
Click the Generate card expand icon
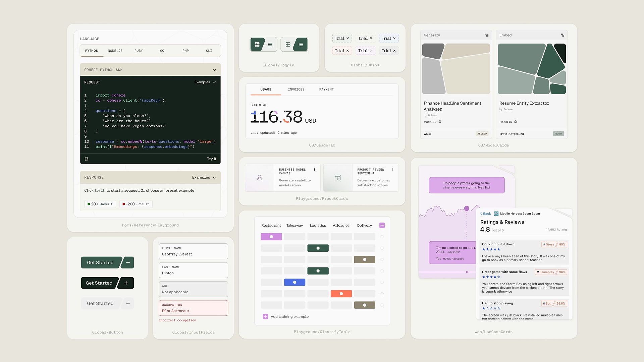point(487,35)
